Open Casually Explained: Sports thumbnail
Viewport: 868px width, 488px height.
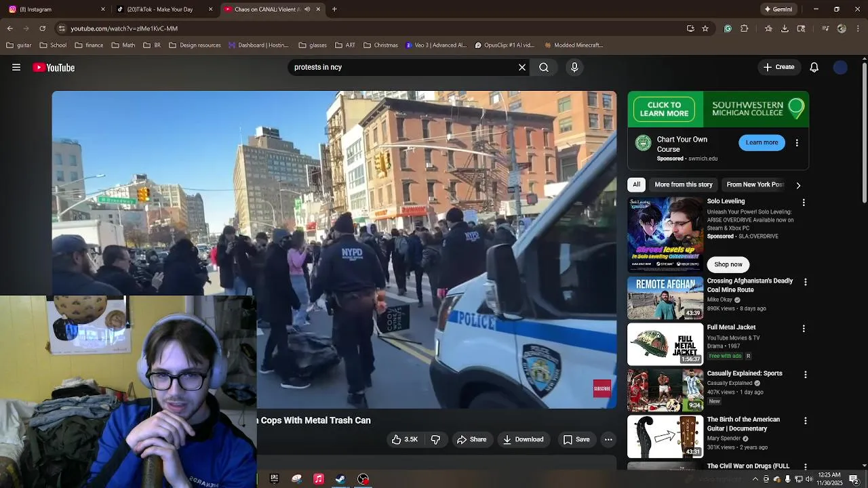pos(665,390)
